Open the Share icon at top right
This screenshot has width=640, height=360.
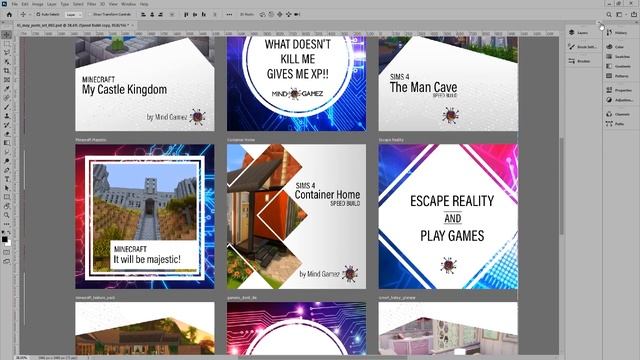pyautogui.click(x=634, y=14)
